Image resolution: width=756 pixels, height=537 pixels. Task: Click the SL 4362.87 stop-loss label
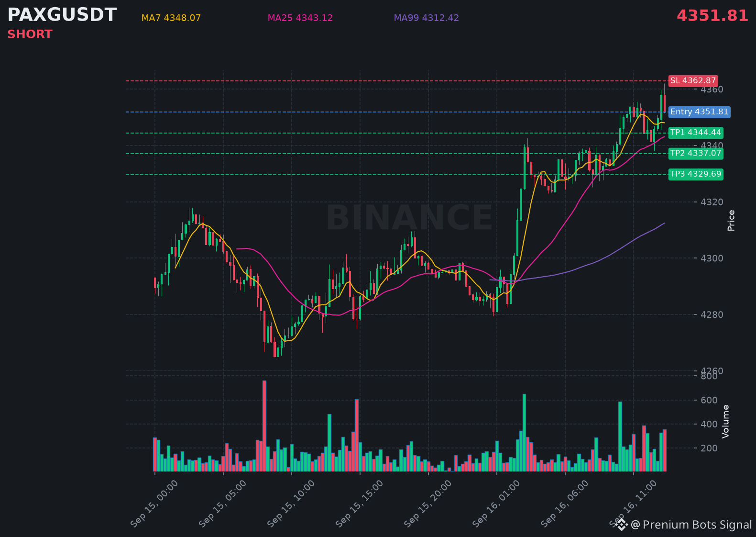click(693, 80)
